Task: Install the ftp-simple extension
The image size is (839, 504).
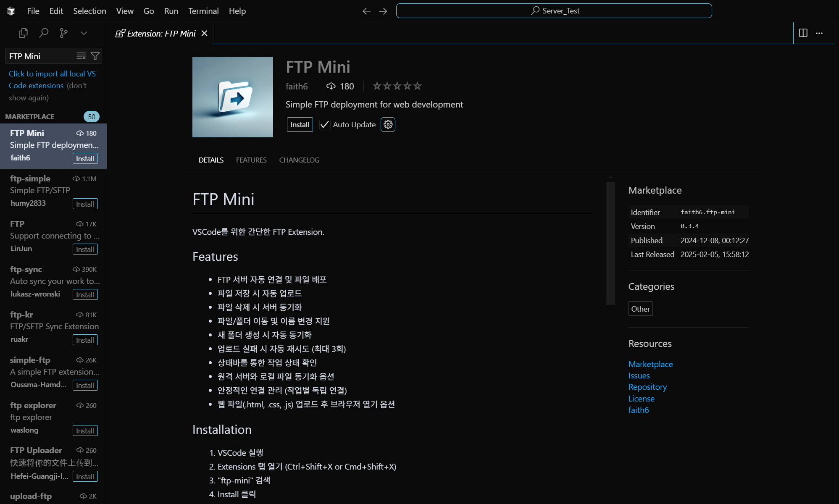Action: point(85,204)
